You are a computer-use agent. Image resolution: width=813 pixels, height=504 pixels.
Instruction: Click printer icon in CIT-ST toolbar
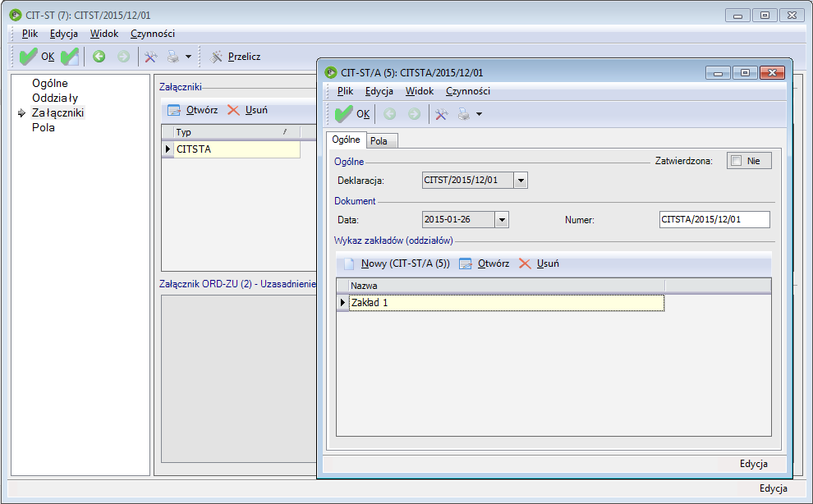click(x=173, y=57)
